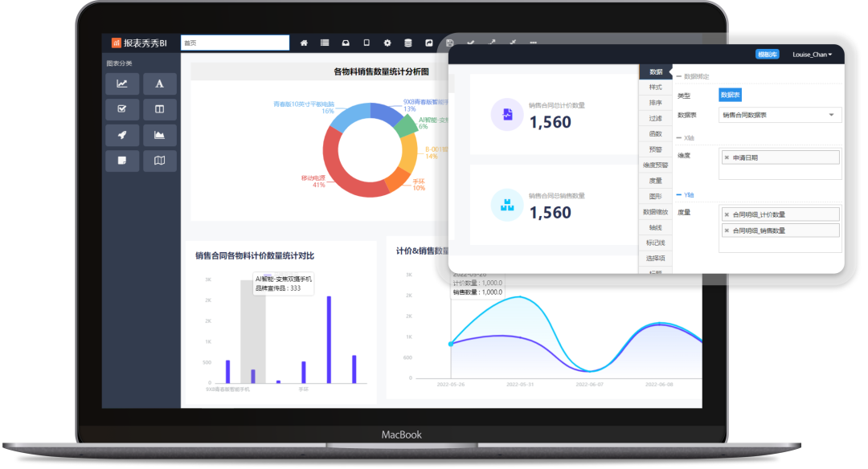
Task: Remove the 申请日期 dimension tag
Action: (x=727, y=157)
